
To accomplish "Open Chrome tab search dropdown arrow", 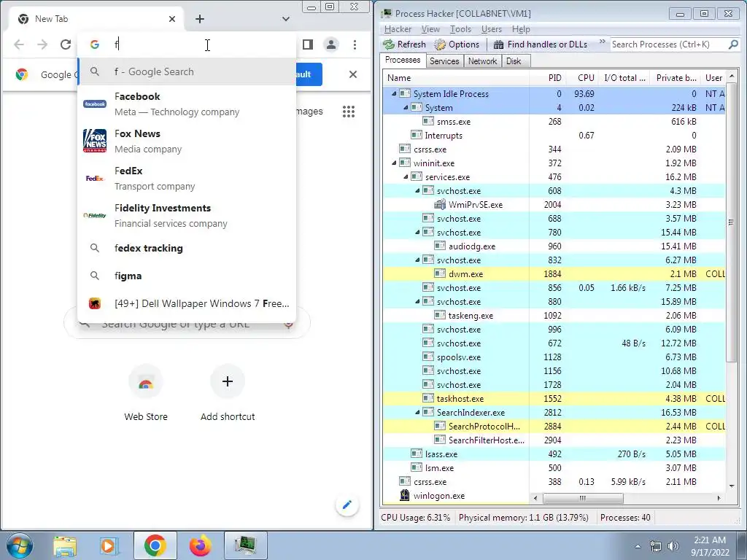I will click(286, 19).
